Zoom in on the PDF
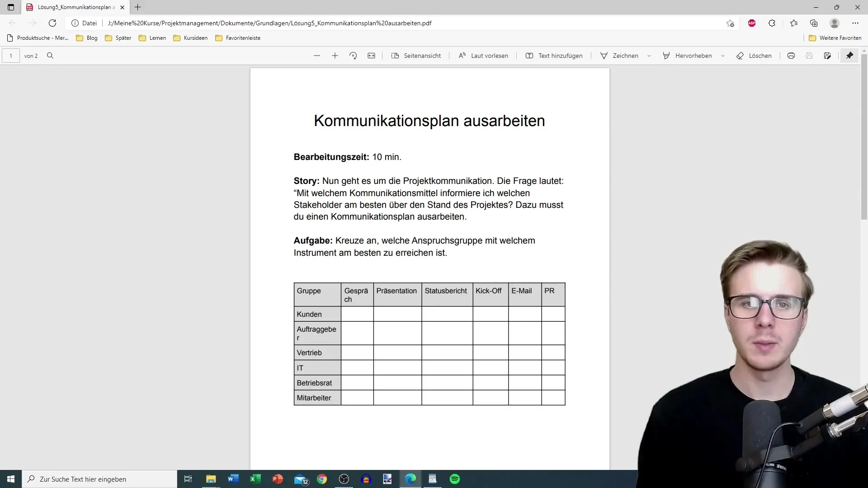This screenshot has height=488, width=868. coord(335,56)
